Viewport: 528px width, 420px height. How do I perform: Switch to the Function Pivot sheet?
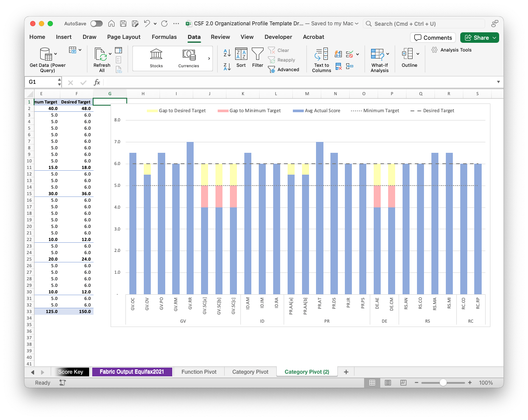coord(199,372)
